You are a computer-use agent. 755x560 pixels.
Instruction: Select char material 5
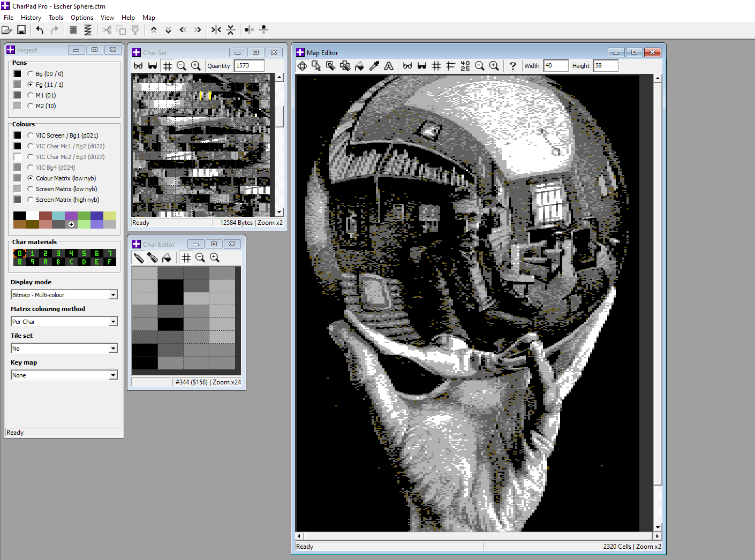pos(84,253)
